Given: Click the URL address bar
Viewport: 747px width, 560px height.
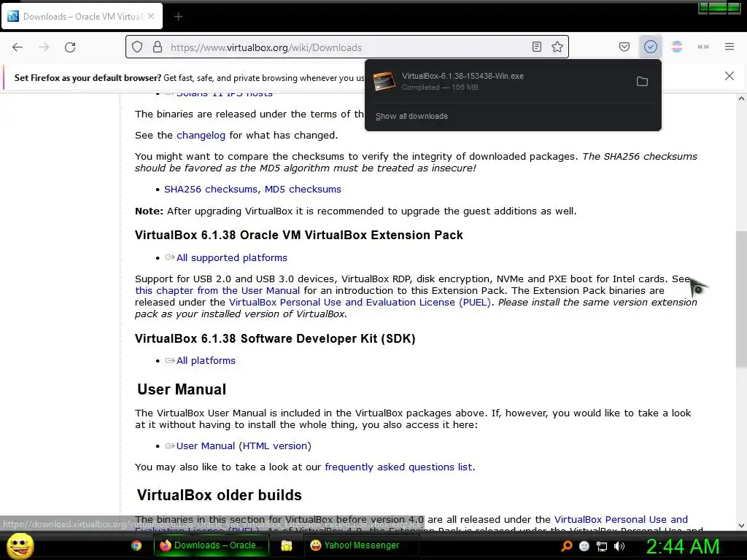Looking at the screenshot, I should coord(347,47).
